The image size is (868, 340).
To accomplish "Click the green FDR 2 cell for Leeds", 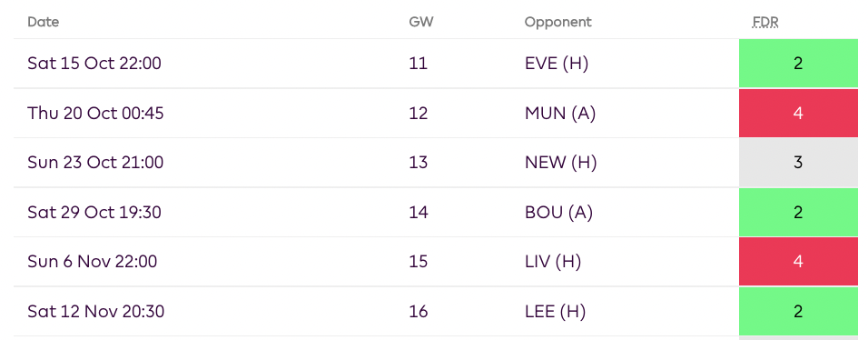I will [x=798, y=311].
